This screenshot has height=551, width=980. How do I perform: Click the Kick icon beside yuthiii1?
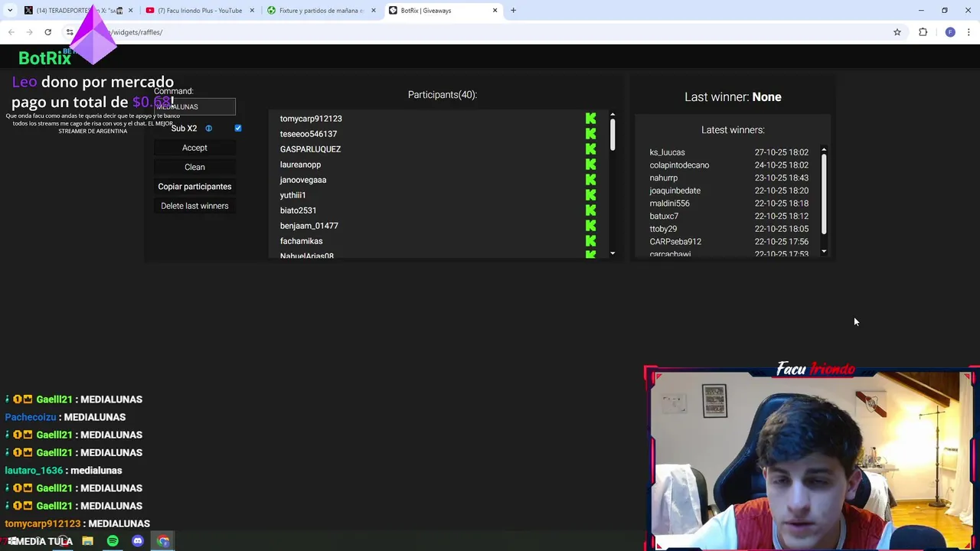coord(590,195)
